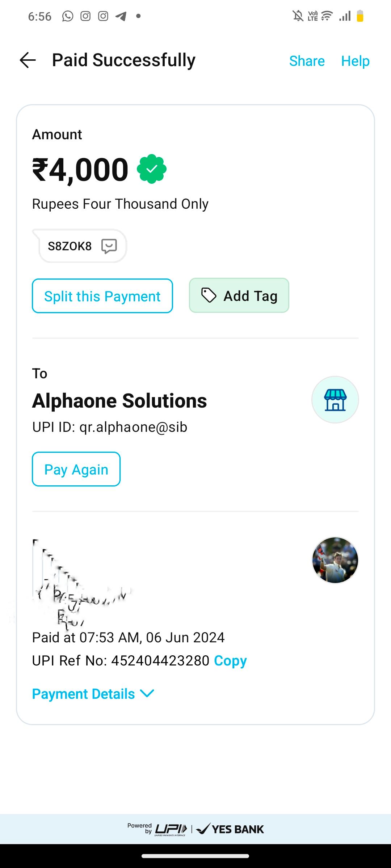
Task: Tap Pay Again to repeat payment
Action: coord(76,469)
